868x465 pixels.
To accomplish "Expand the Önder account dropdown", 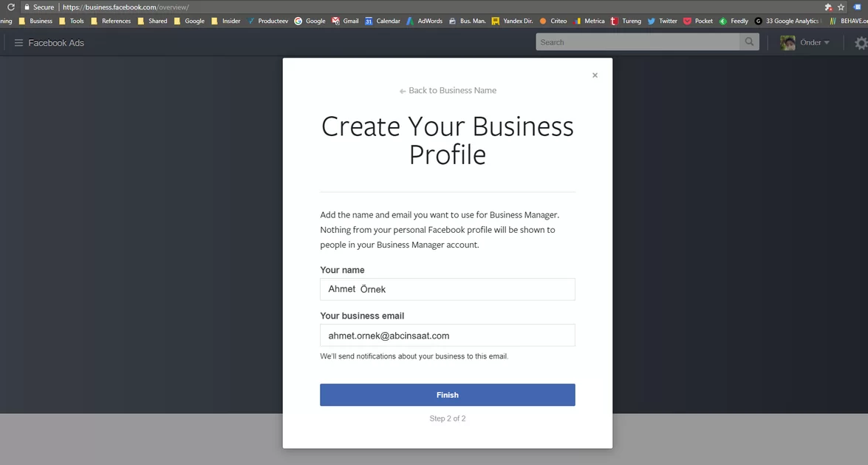I will coord(815,43).
